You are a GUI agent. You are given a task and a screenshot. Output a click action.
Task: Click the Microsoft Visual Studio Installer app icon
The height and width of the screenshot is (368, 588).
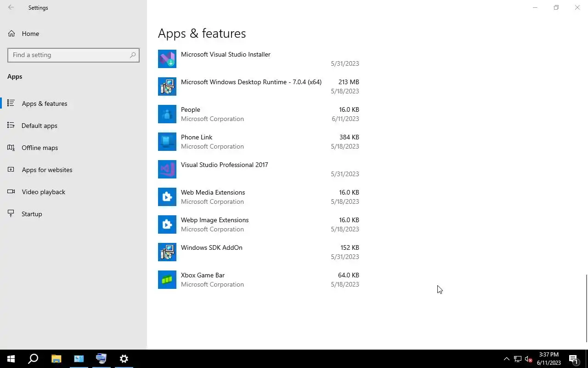click(167, 59)
